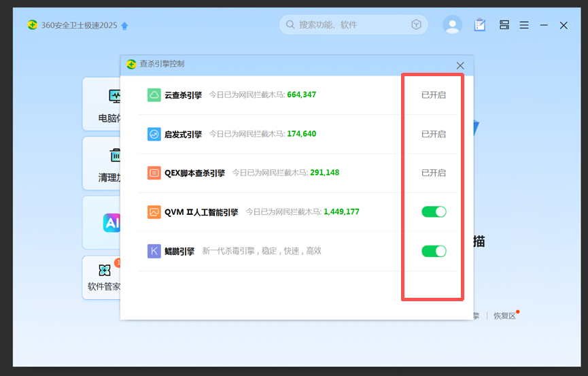Open the 软件管家 tile
This screenshot has height=376, width=588.
[x=103, y=279]
